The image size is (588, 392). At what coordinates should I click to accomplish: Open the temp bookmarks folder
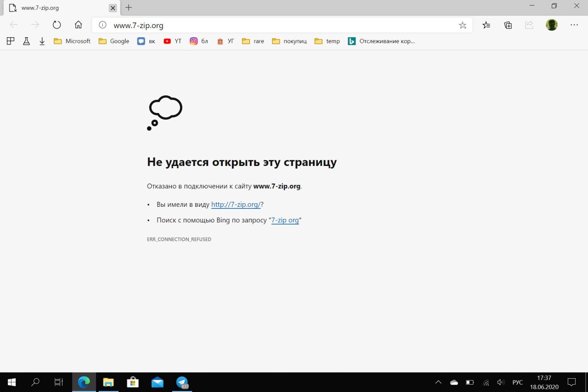[x=327, y=41]
